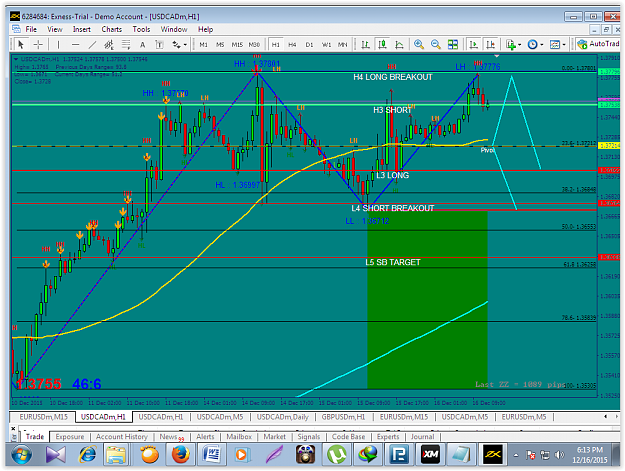Toggle the M15 timeframe button

coord(237,45)
